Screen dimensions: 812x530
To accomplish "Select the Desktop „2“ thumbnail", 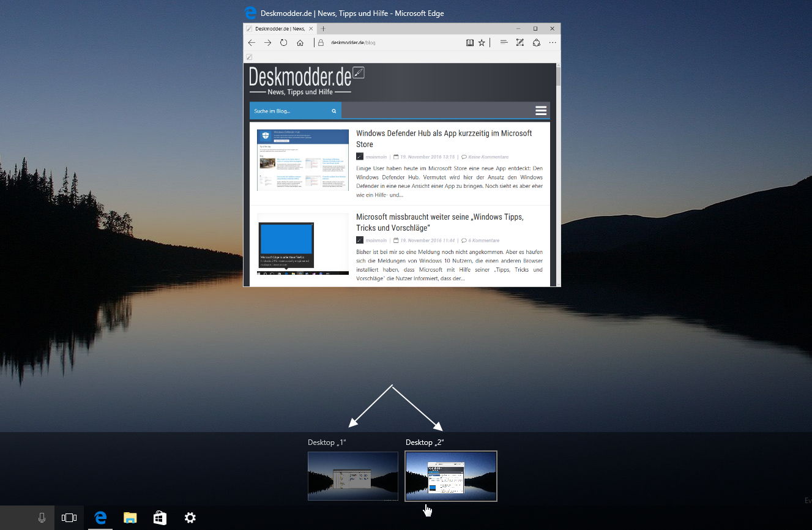I will pyautogui.click(x=451, y=476).
